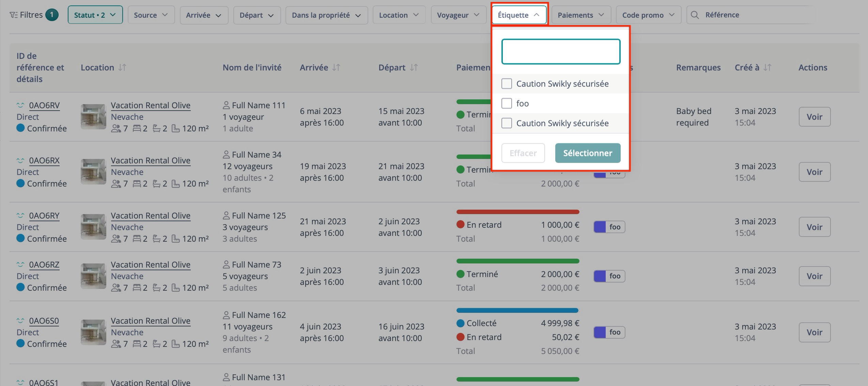The width and height of the screenshot is (868, 386).
Task: Focus the label search field in the popup
Action: tap(560, 52)
